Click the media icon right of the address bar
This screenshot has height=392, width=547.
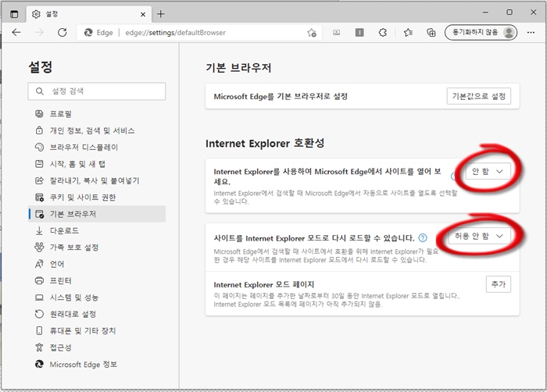click(336, 33)
